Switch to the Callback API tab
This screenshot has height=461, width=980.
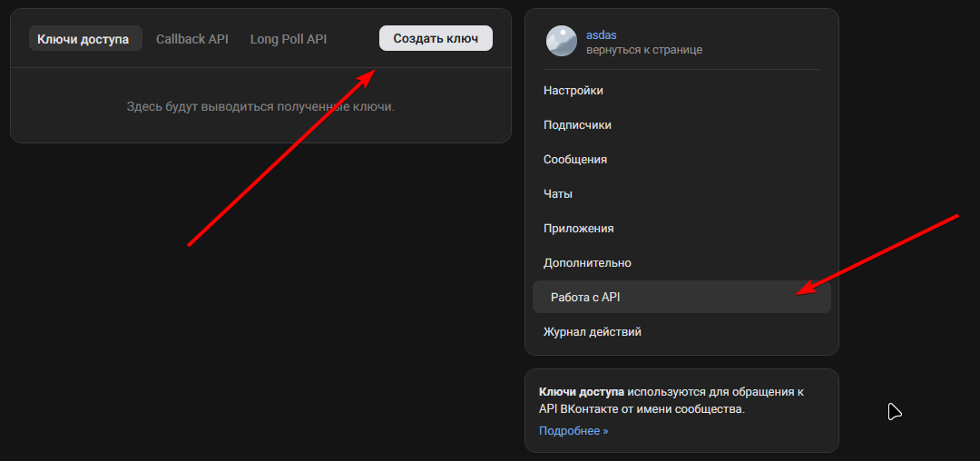191,39
